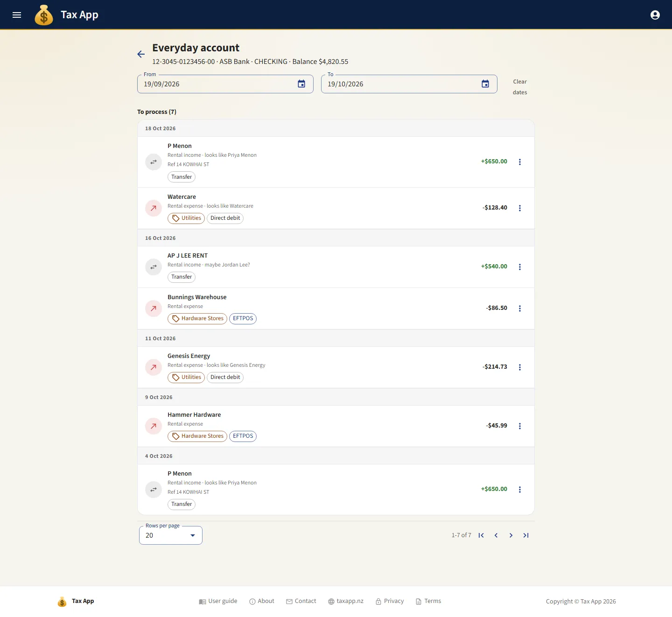This screenshot has width=672, height=617.
Task: Click the +$540.00 amount
Action: coord(494,266)
